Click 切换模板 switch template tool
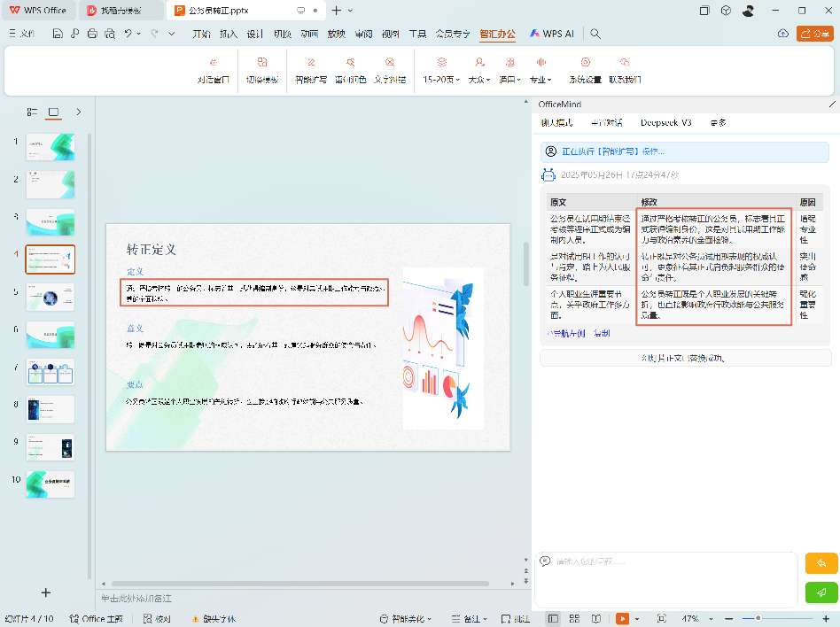Viewport: 840px width, 627px height. (x=262, y=71)
